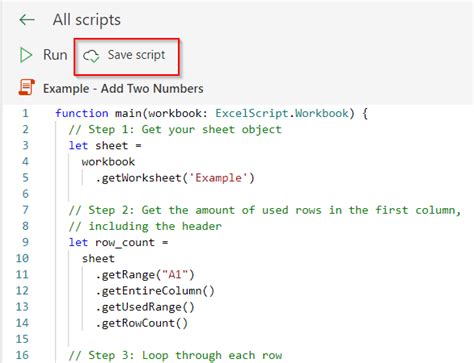Click the back arrow icon
The image size is (474, 363).
(x=27, y=20)
